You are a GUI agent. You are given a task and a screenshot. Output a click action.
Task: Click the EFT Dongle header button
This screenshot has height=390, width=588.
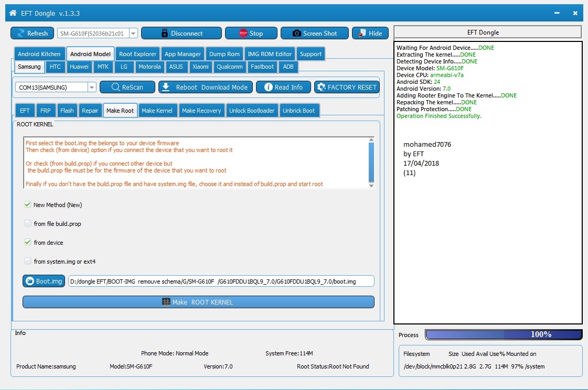click(x=487, y=32)
